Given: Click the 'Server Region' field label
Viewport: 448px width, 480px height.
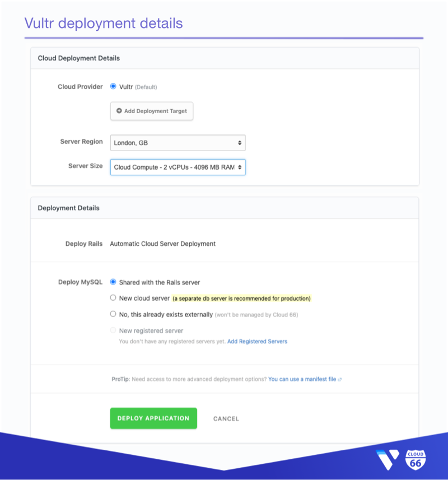Looking at the screenshot, I should point(81,142).
